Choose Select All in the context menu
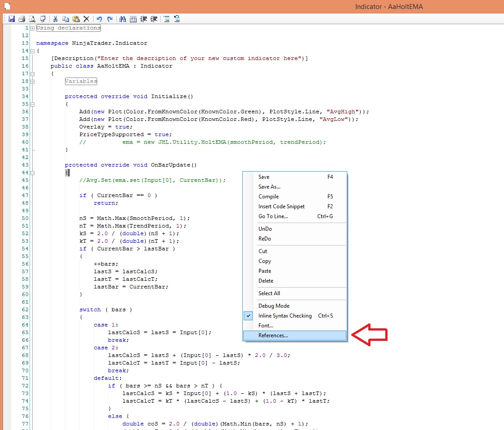This screenshot has height=430, width=504. tap(295, 293)
